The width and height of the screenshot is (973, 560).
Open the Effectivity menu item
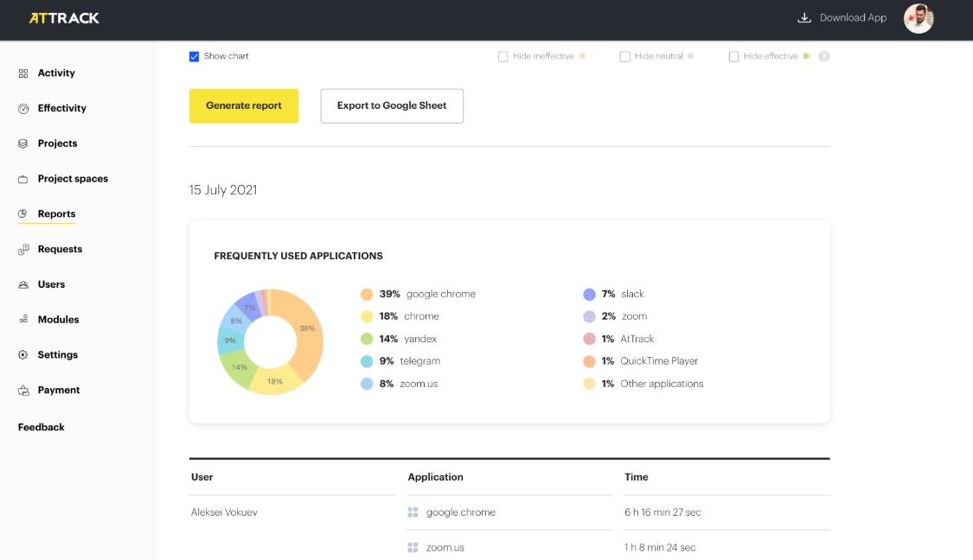coord(62,109)
